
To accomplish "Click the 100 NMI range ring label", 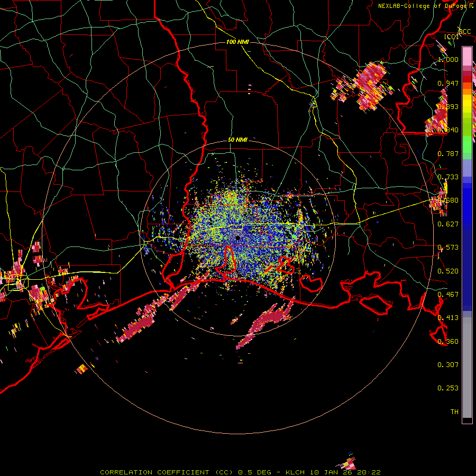I will pos(237,42).
